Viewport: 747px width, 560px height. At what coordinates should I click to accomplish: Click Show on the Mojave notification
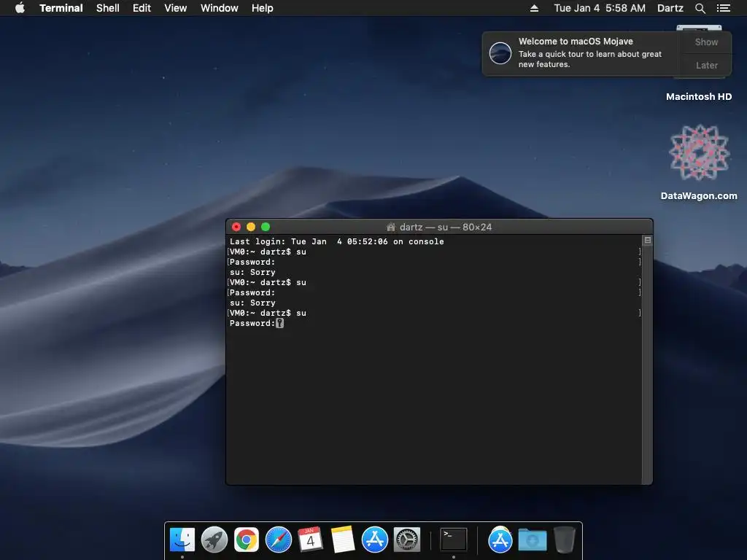point(706,42)
